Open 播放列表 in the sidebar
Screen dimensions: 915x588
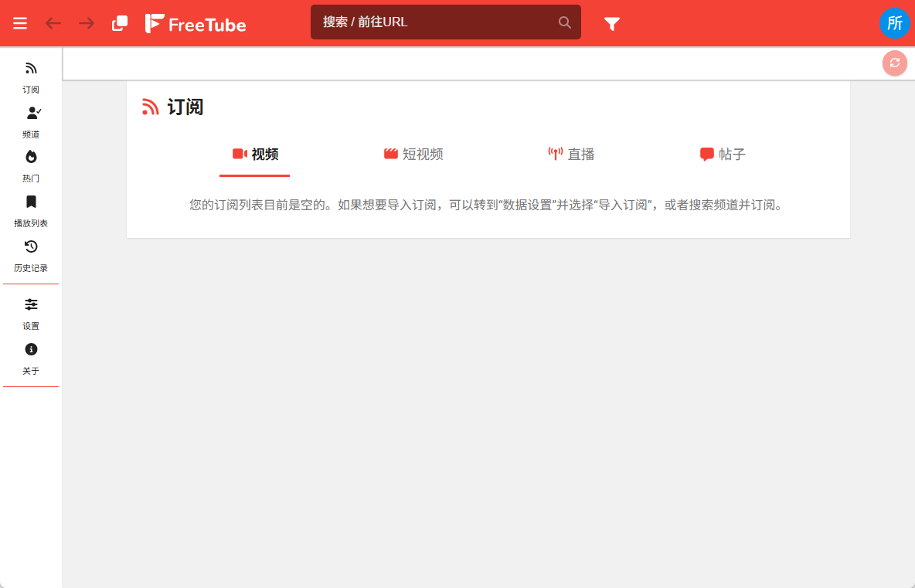pos(31,211)
